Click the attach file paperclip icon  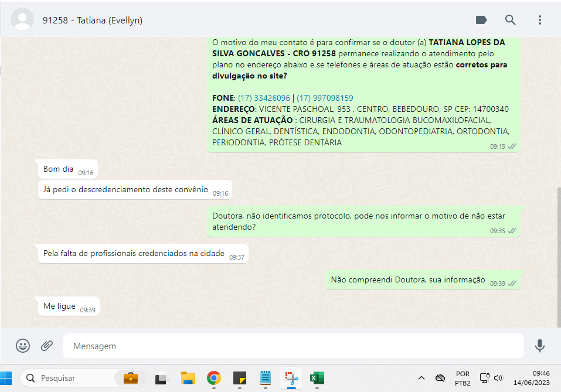[x=47, y=346]
